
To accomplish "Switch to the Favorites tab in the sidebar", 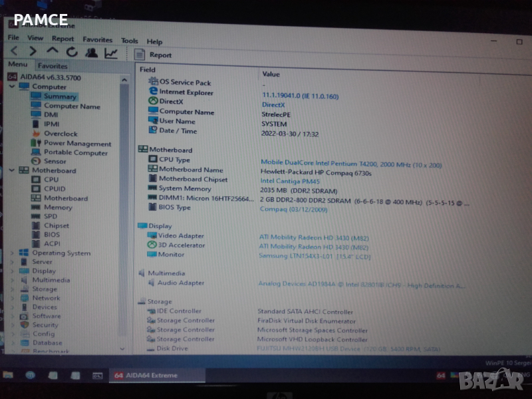I will point(53,66).
